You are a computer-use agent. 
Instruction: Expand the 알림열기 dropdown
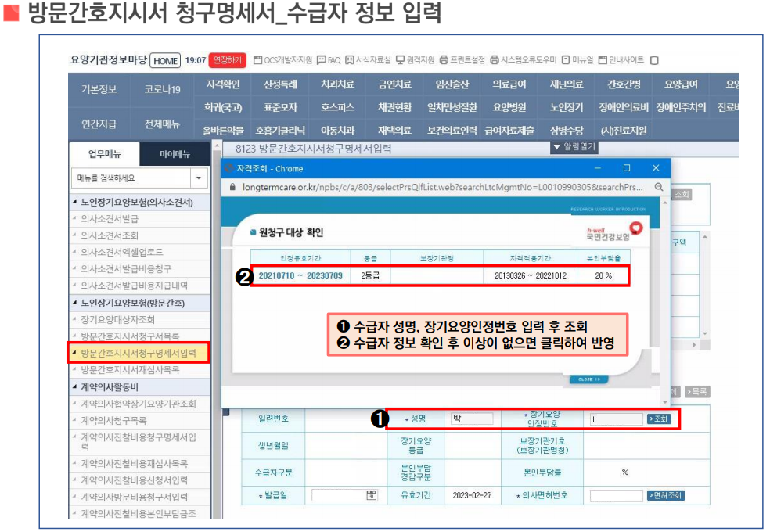point(574,147)
